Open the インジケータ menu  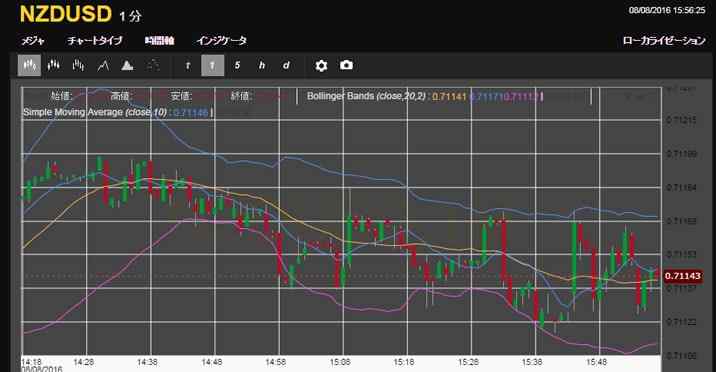coord(221,41)
